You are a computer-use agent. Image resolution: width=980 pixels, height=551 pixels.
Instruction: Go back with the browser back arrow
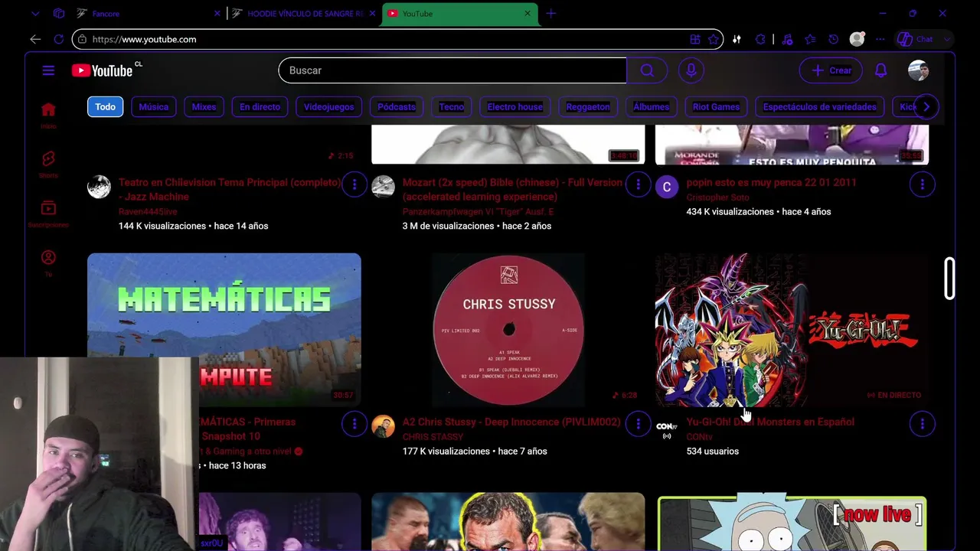tap(35, 39)
